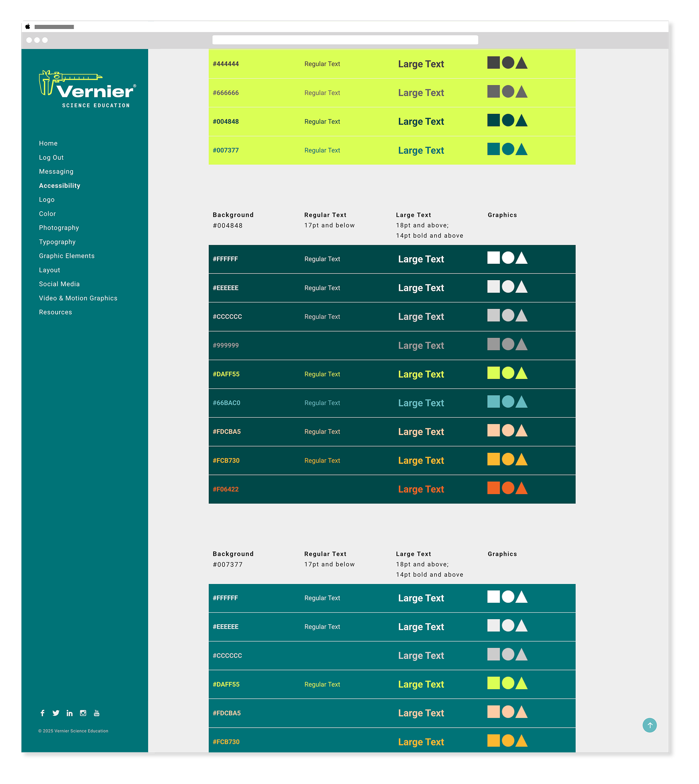Click the #666666 hex code text
Image resolution: width=699 pixels, height=784 pixels.
coord(226,93)
